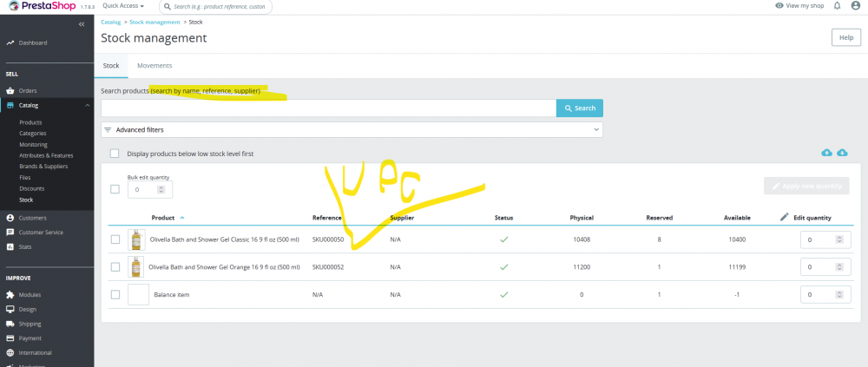Click the Classic Shower Gel product thumbnail
This screenshot has height=367, width=868.
pos(136,239)
